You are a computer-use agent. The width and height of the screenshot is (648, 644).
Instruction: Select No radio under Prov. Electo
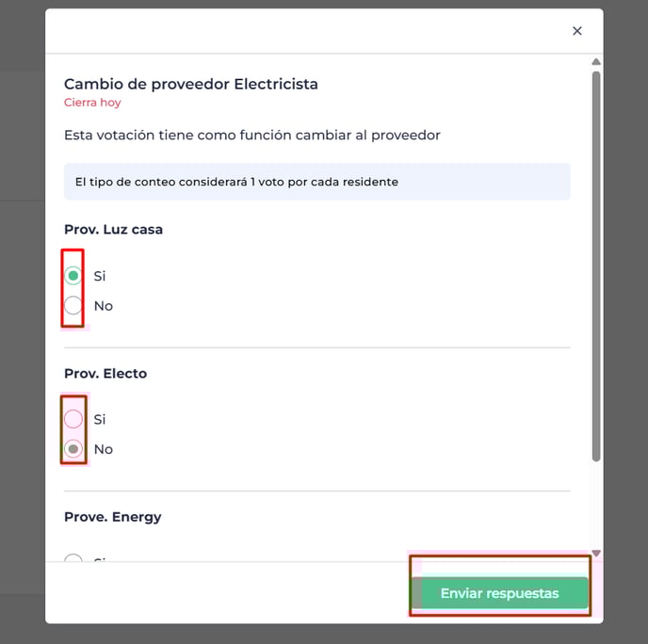coord(73,449)
